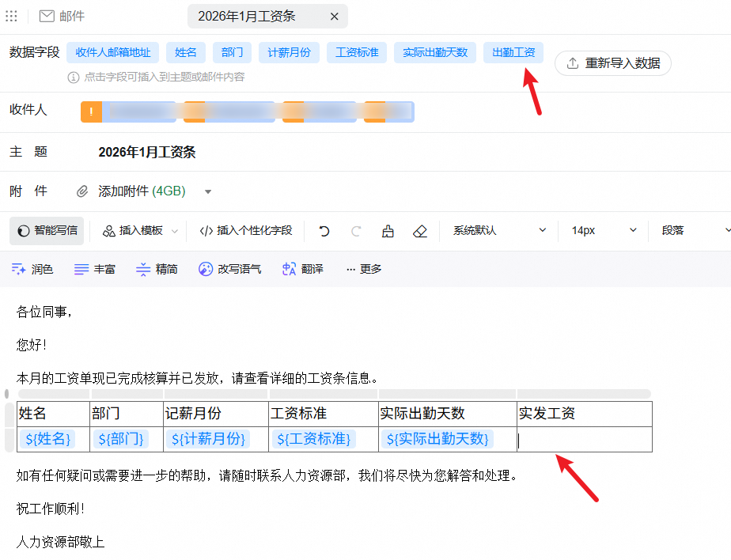Click the redo arrow icon

[x=356, y=231]
